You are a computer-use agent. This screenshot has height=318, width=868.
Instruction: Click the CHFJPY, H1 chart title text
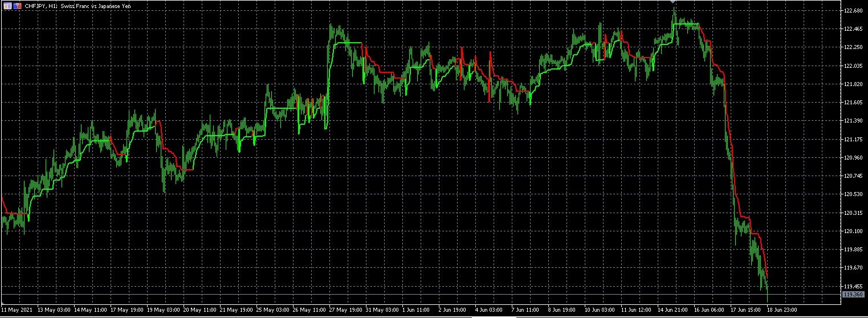42,5
